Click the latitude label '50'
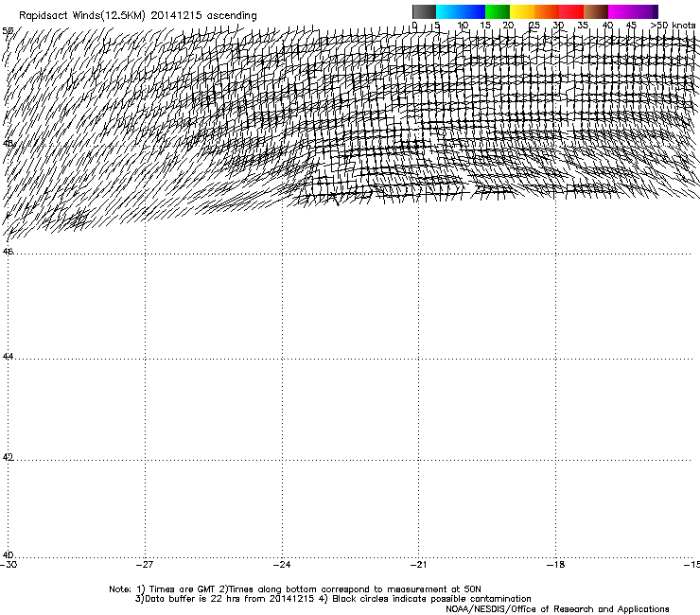700x615 pixels. tap(8, 31)
